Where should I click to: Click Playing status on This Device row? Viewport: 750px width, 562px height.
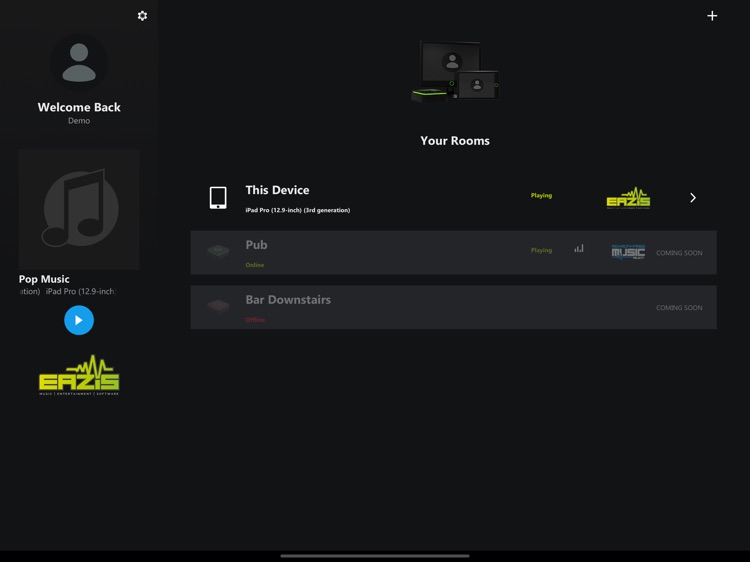541,195
